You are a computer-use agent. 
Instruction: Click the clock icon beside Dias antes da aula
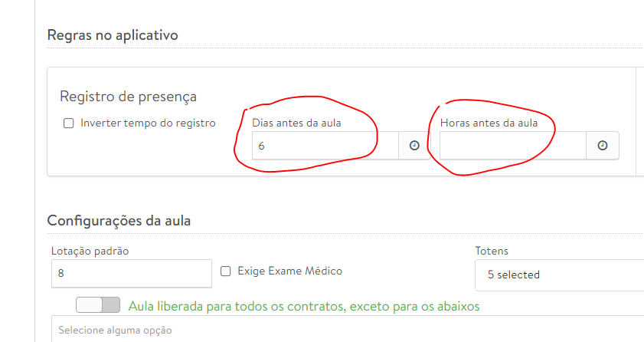point(414,146)
